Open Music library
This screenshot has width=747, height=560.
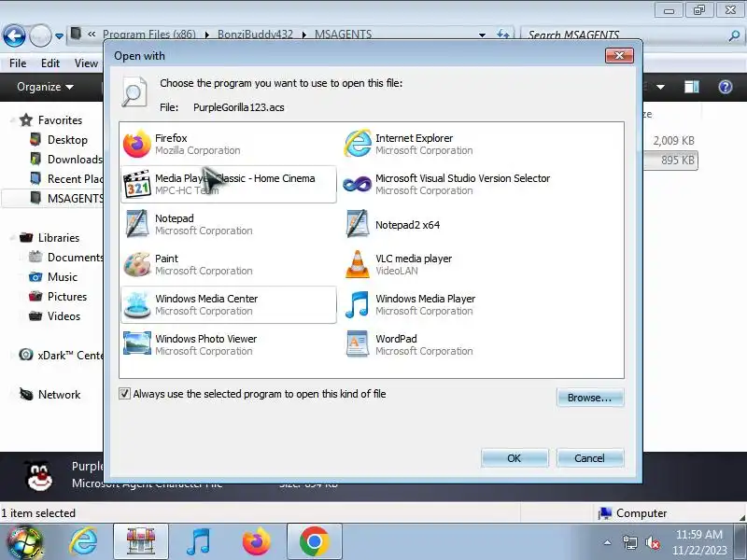(x=62, y=276)
